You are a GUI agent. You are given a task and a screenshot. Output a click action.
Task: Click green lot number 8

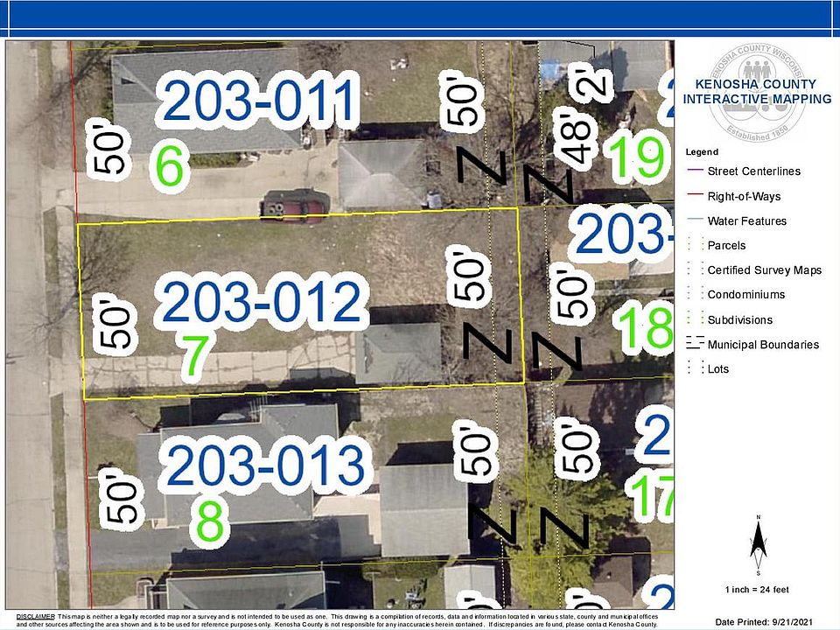(x=209, y=521)
